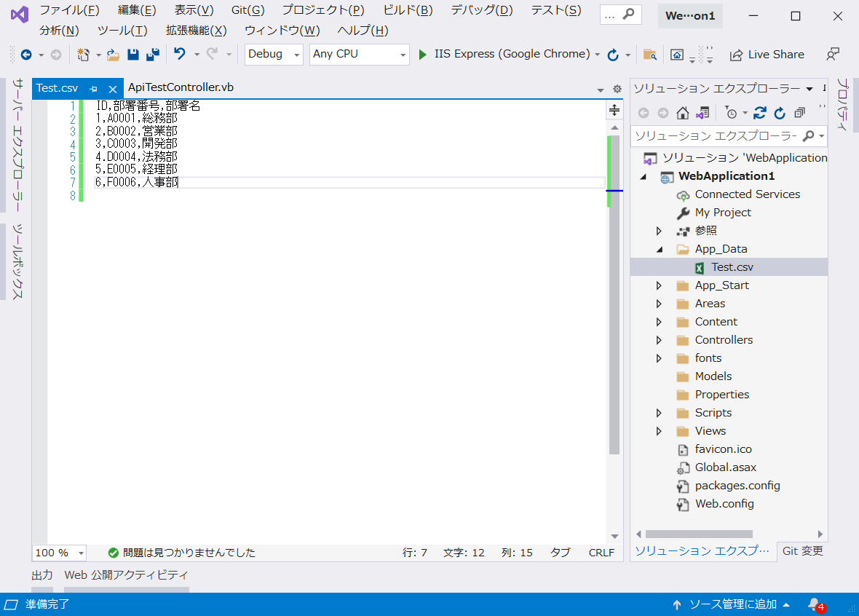Switch to the ApiTestController.vb tab
Image resolution: width=859 pixels, height=616 pixels.
[179, 87]
